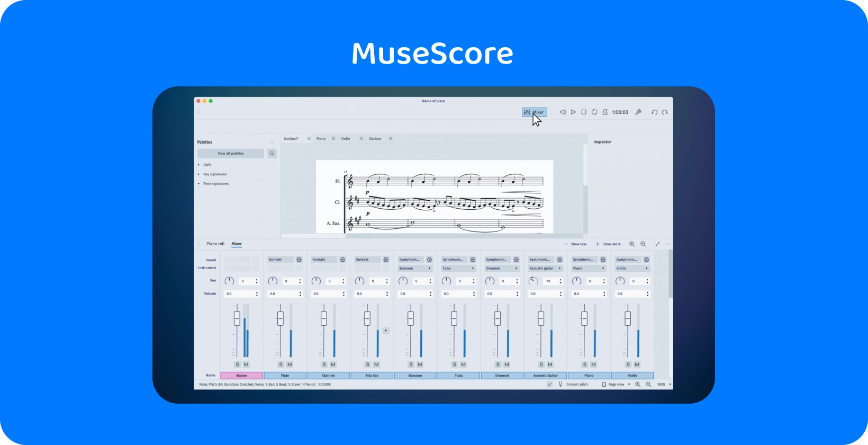Viewport: 868px width, 445px height.
Task: Open the Tuba instrument dropdown
Action: 459,269
